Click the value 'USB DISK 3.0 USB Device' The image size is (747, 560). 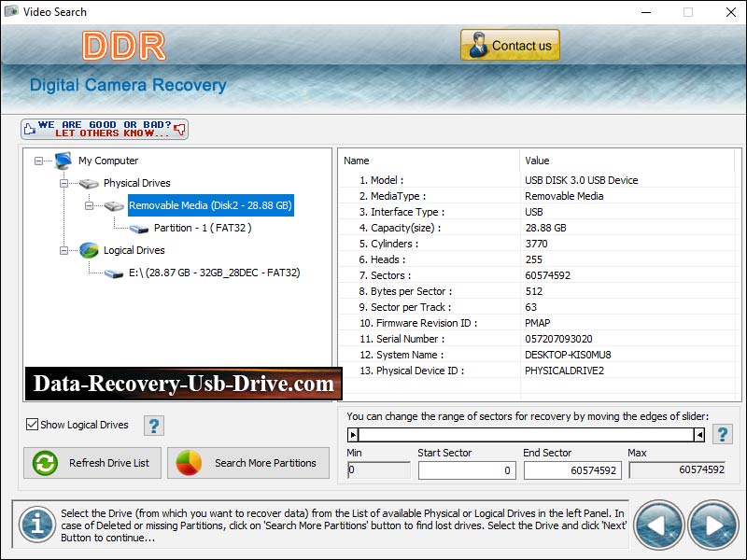(581, 180)
